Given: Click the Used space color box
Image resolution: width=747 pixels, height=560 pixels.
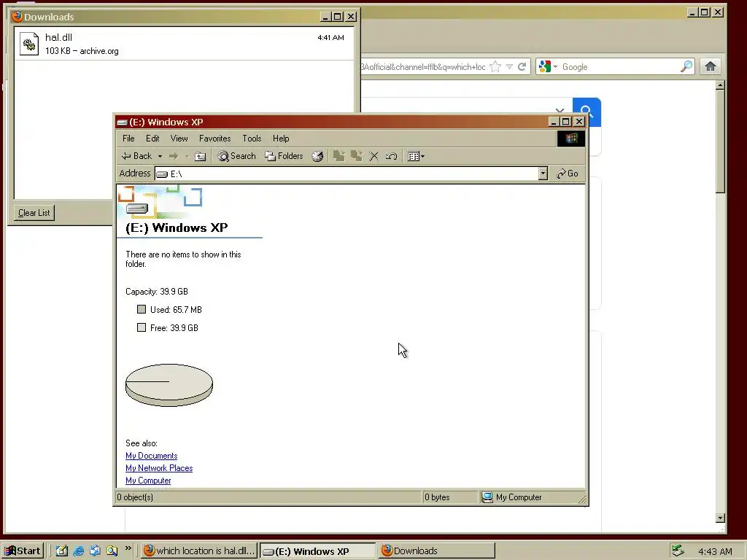Looking at the screenshot, I should pyautogui.click(x=142, y=309).
